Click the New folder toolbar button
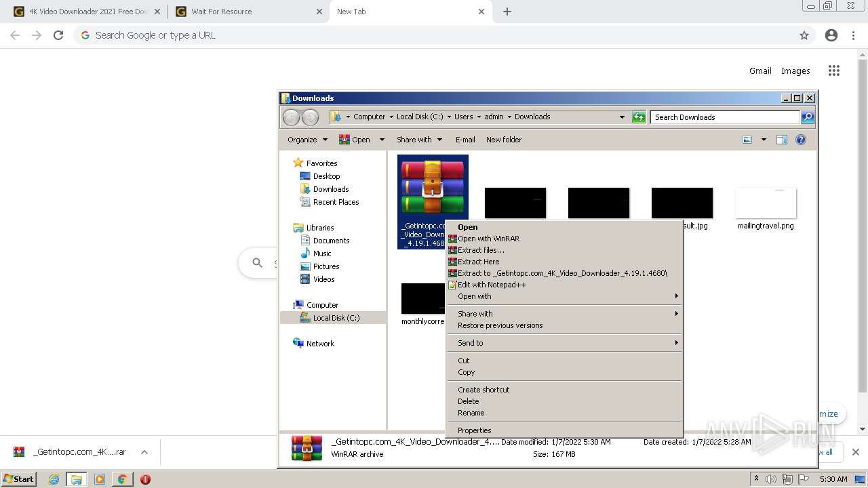The height and width of the screenshot is (488, 868). (x=504, y=140)
